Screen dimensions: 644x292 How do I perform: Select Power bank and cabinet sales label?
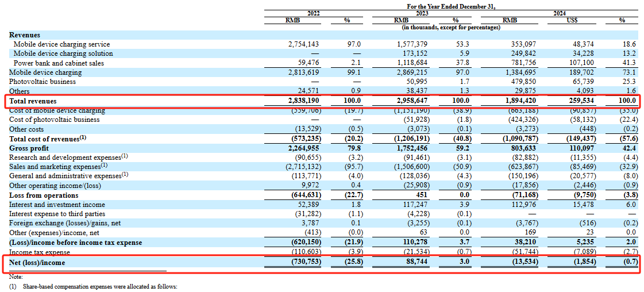point(59,63)
